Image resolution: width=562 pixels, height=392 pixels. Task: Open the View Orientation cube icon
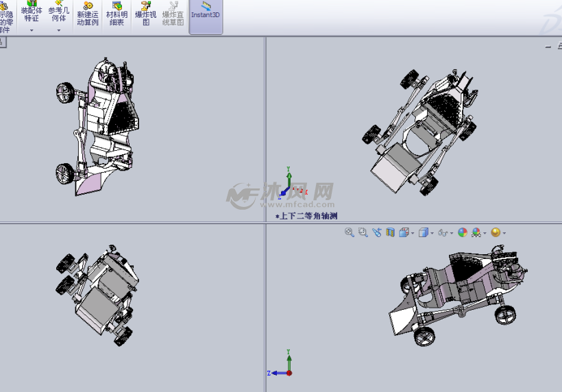point(404,233)
